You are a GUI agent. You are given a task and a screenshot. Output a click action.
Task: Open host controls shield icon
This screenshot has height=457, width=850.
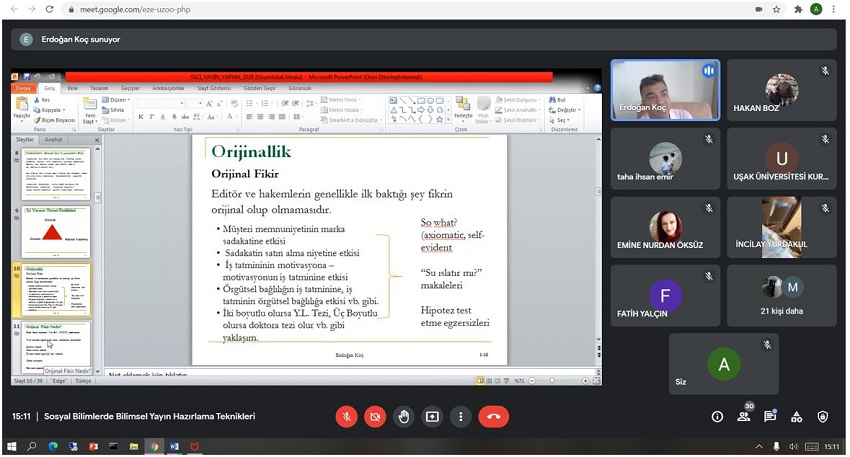click(x=823, y=417)
